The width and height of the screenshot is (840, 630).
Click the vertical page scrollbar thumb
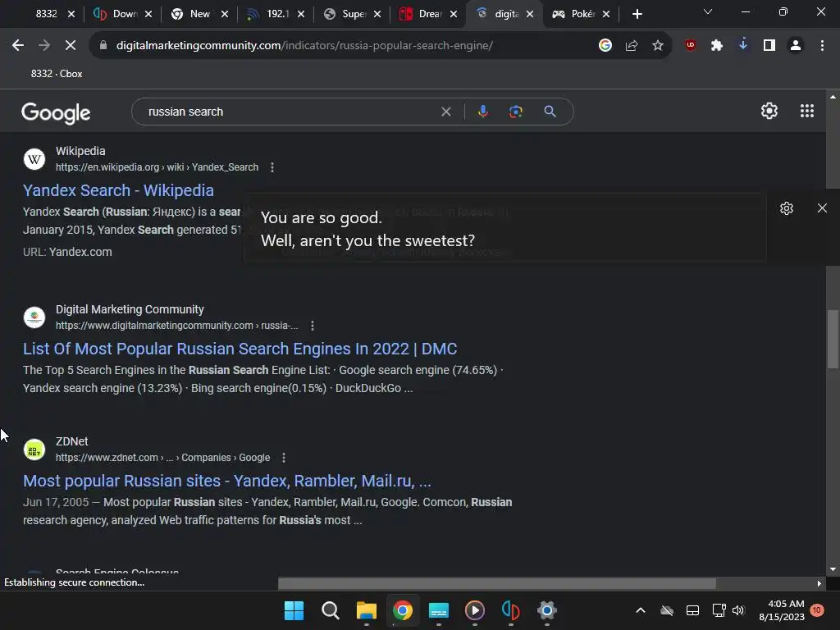click(x=833, y=339)
